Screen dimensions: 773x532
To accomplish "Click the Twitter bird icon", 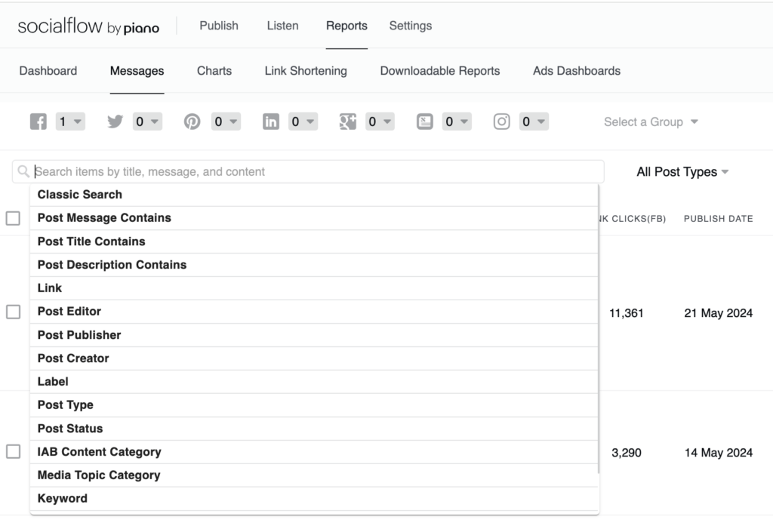I will pos(115,121).
